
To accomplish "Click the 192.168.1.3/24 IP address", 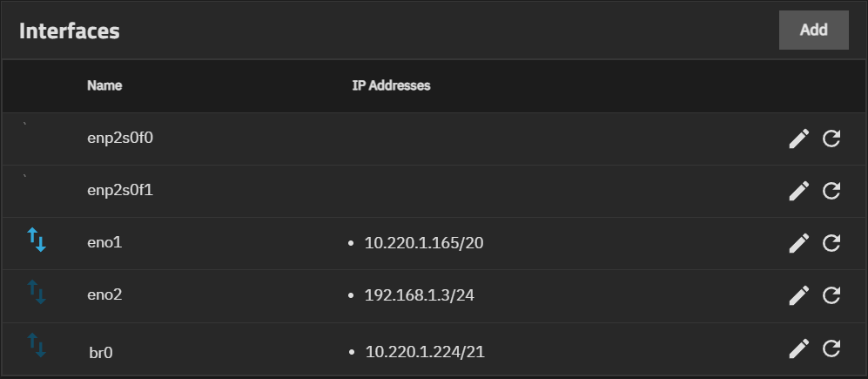I will click(x=420, y=295).
